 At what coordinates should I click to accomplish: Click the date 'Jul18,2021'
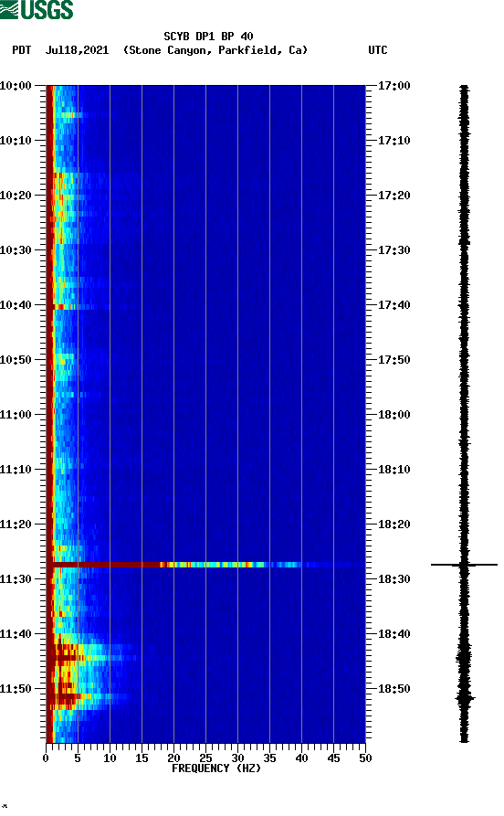77,50
